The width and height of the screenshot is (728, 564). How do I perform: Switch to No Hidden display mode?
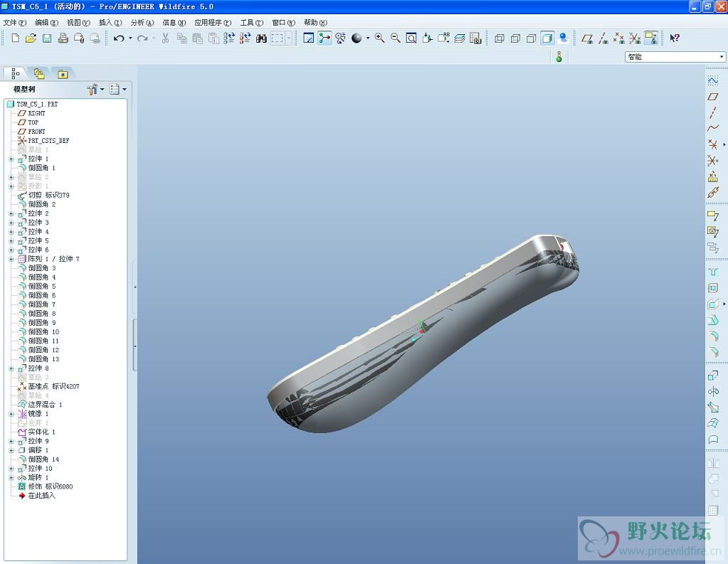[531, 38]
